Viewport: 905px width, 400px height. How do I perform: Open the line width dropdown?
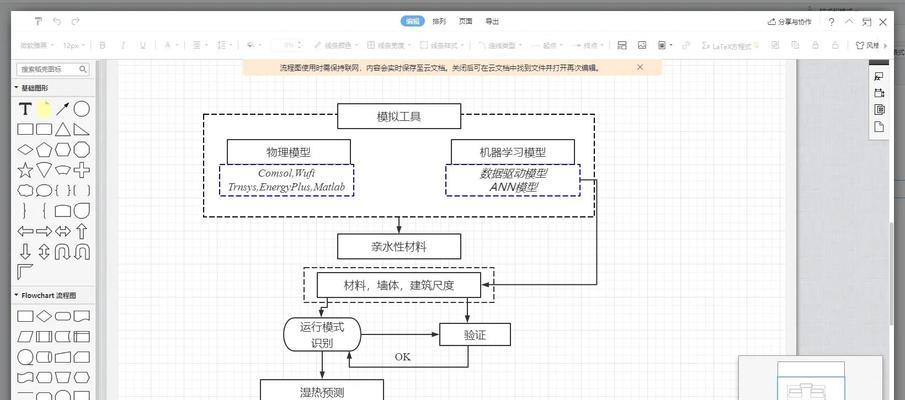(x=388, y=45)
